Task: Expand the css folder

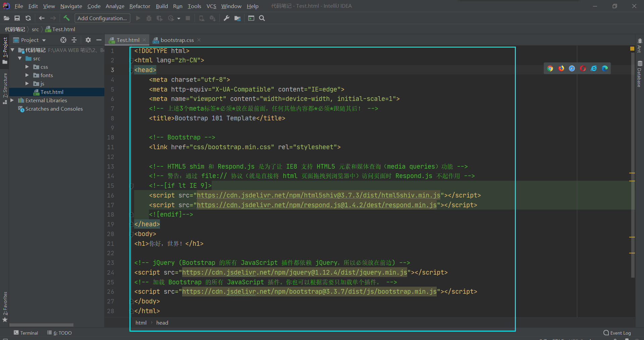Action: coord(27,67)
